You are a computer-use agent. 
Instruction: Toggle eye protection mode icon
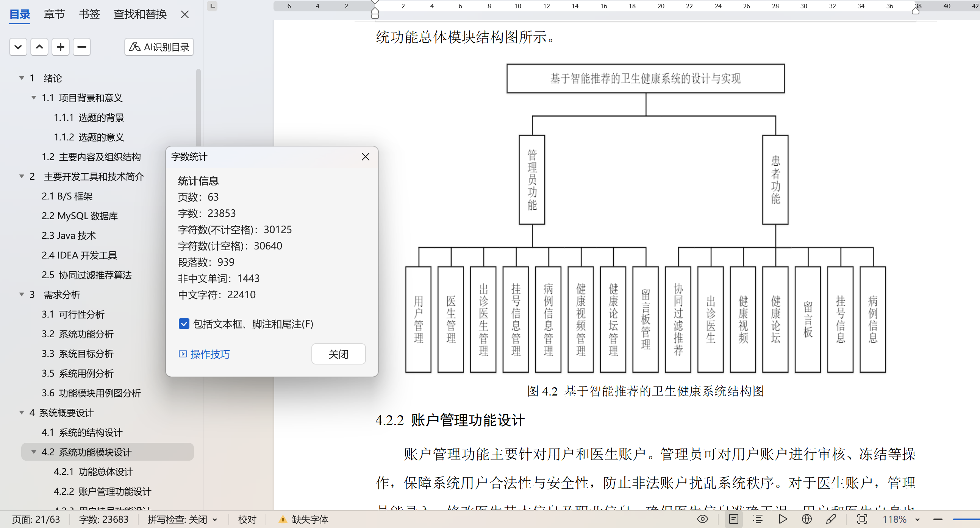pos(702,519)
